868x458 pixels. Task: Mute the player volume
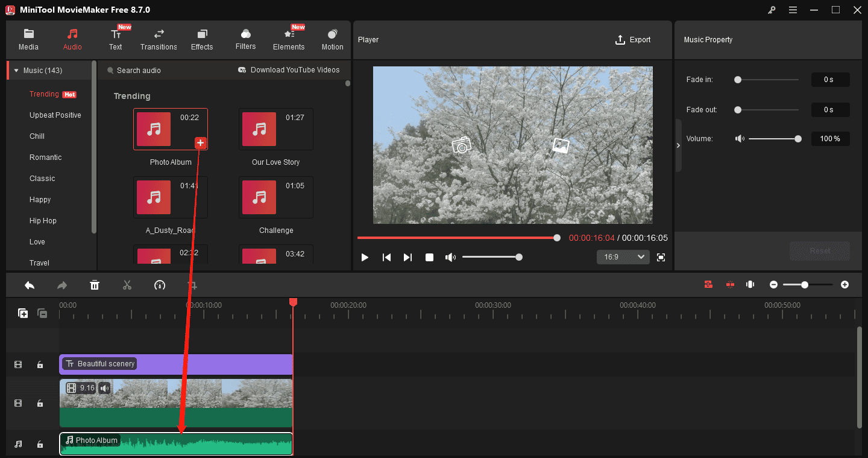[x=450, y=257]
